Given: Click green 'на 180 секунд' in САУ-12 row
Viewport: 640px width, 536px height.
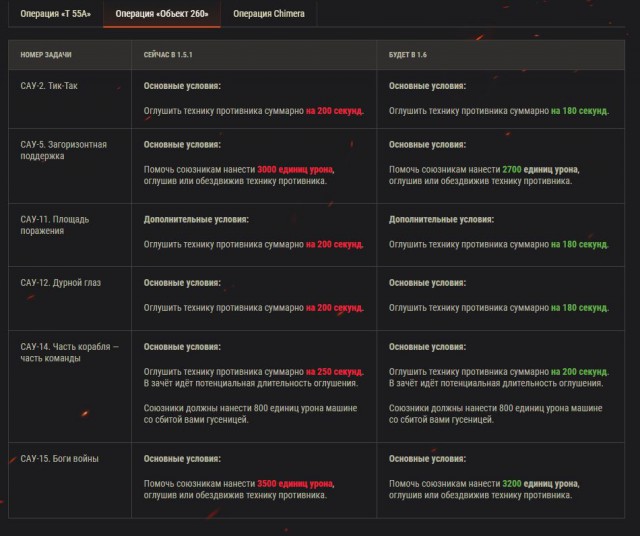Looking at the screenshot, I should click(580, 308).
